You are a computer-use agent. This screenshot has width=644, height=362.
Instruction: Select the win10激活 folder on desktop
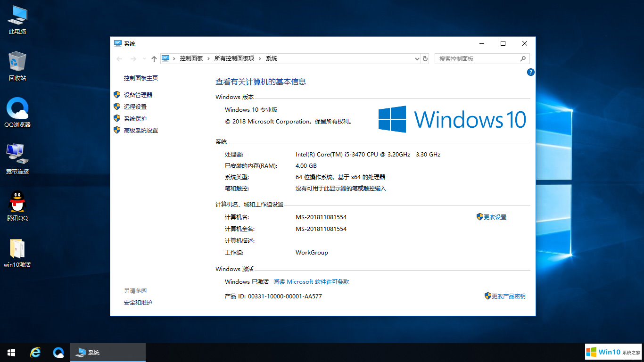(x=17, y=253)
